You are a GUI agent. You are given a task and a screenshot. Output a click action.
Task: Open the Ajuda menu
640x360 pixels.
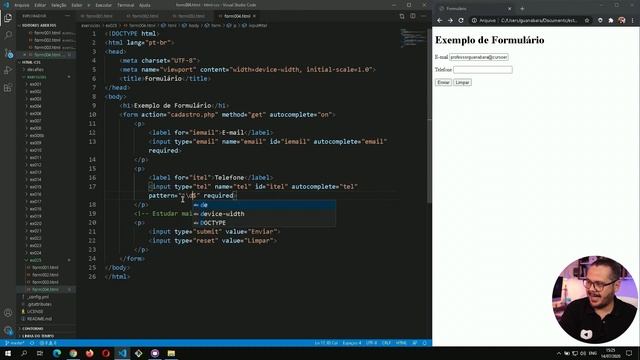(144, 5)
